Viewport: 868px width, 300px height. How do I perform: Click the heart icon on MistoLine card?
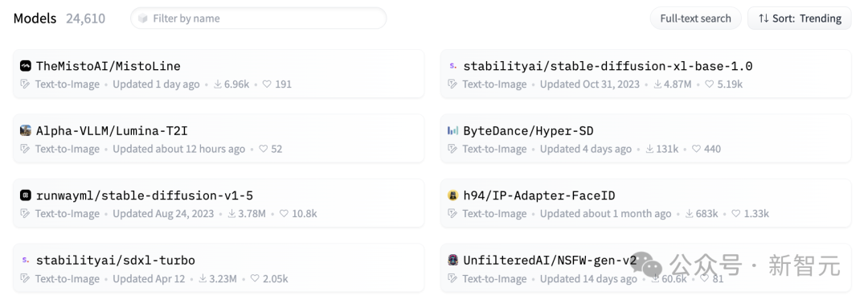(x=267, y=84)
